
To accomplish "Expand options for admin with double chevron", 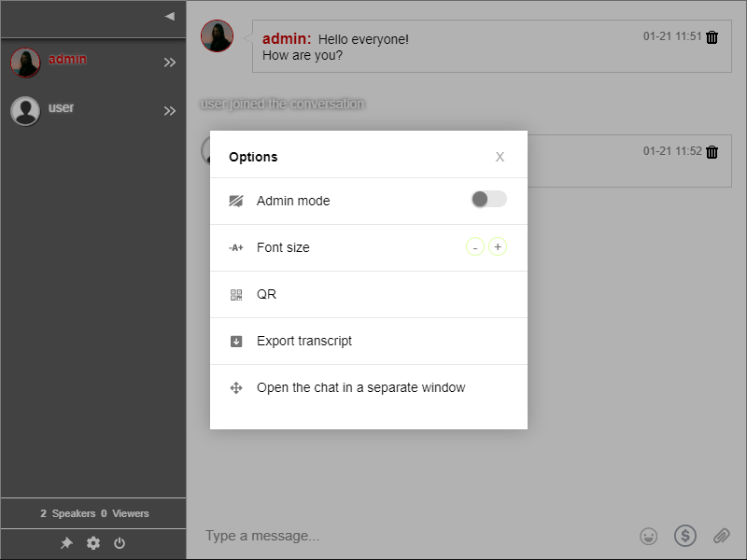I will click(170, 63).
